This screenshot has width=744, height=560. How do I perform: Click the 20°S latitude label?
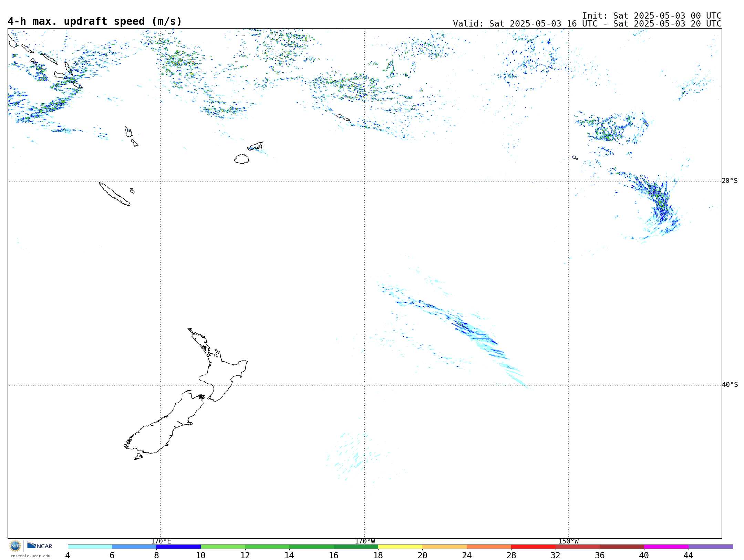click(x=730, y=181)
